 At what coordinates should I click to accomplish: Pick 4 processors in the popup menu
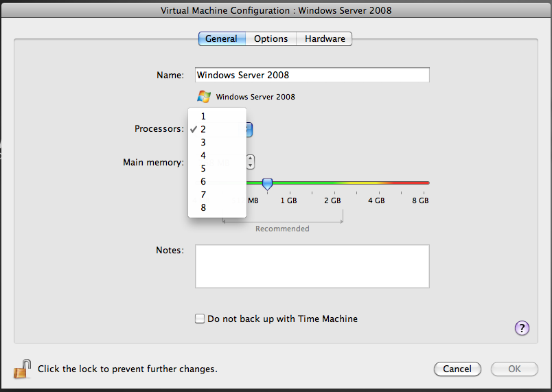point(217,155)
